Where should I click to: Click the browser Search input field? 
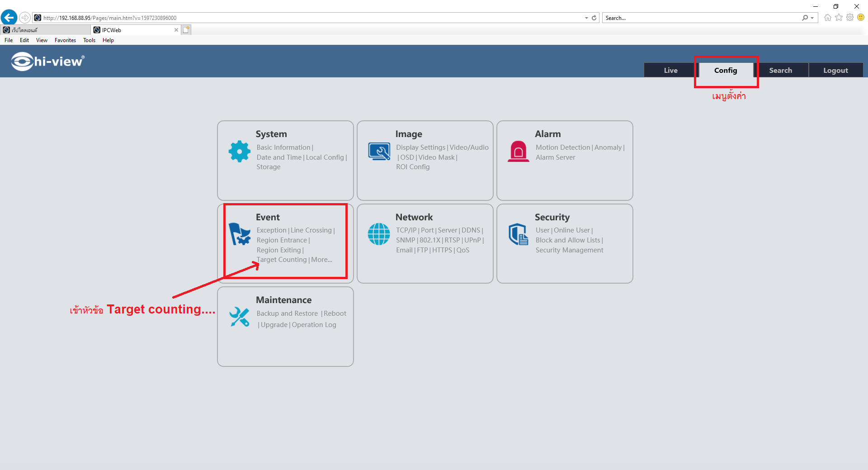(701, 18)
